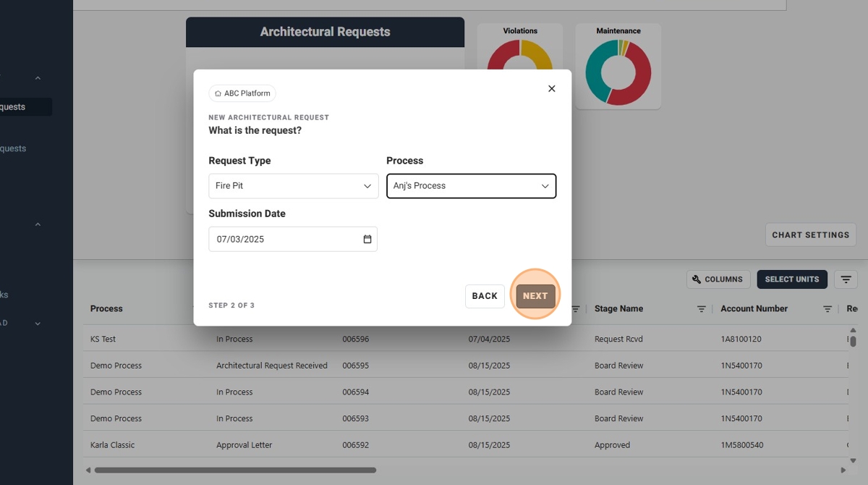Click the table's scroll right arrow

[x=843, y=470]
